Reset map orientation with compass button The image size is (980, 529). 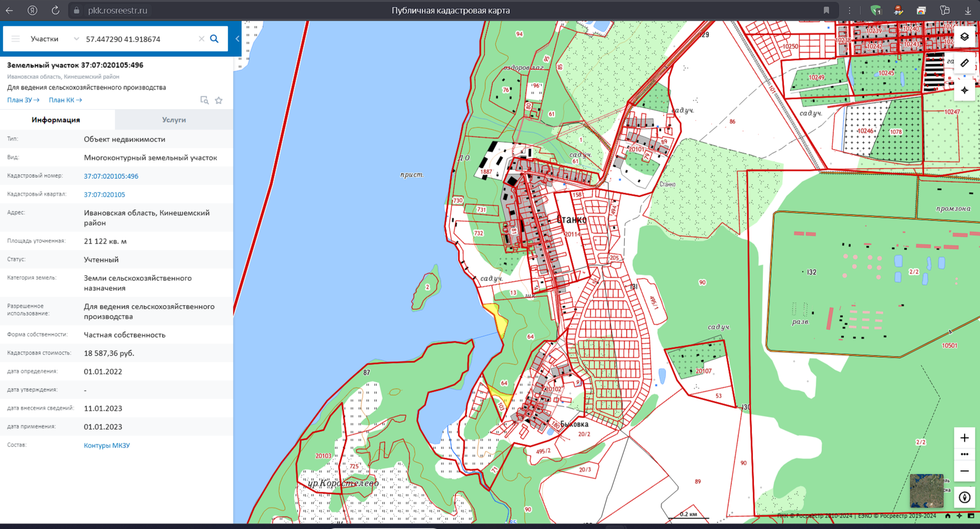(x=964, y=497)
